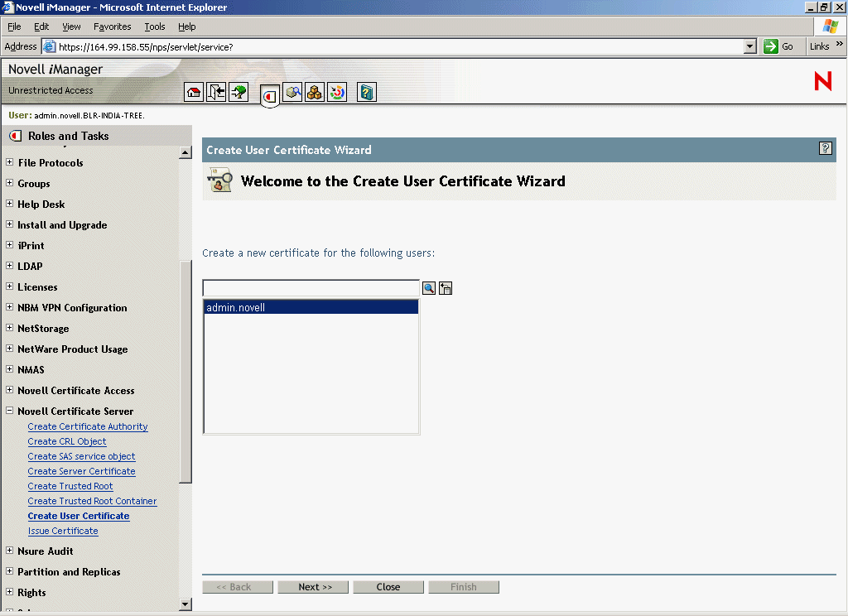848x616 pixels.
Task: Open Create Trusted Root link
Action: [70, 486]
